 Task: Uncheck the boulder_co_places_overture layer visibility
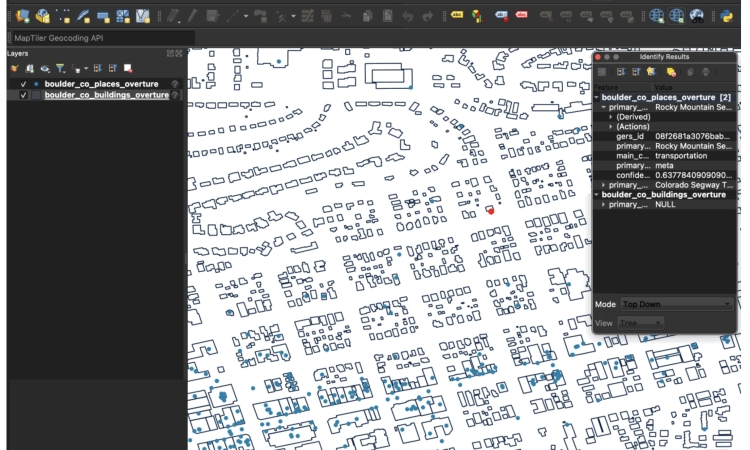click(x=24, y=84)
